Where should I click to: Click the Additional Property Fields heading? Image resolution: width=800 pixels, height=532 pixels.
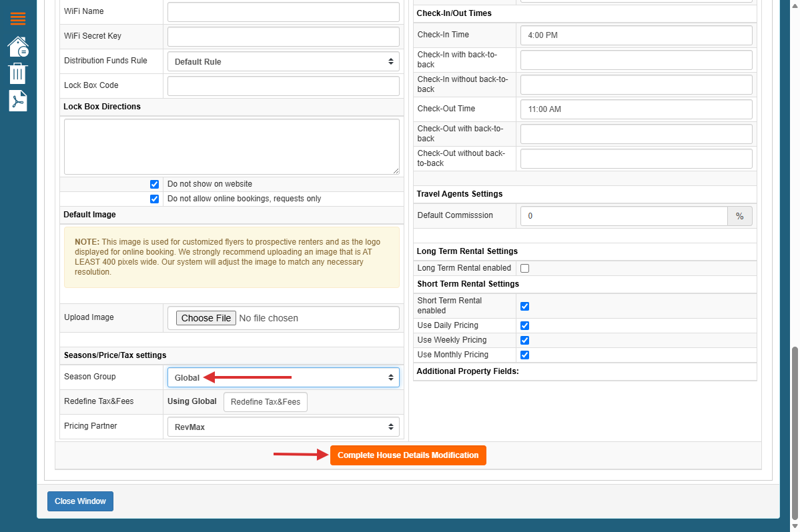(467, 371)
